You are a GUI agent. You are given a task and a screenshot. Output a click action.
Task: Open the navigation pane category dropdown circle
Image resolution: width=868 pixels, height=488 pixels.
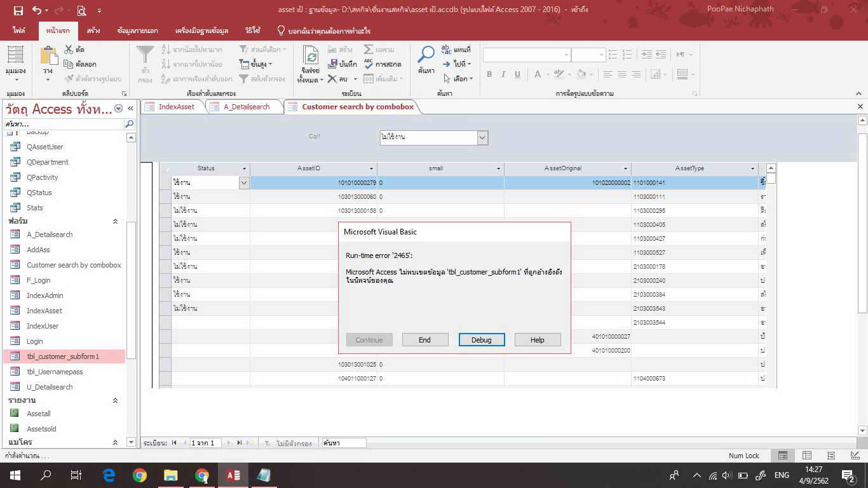click(x=118, y=109)
